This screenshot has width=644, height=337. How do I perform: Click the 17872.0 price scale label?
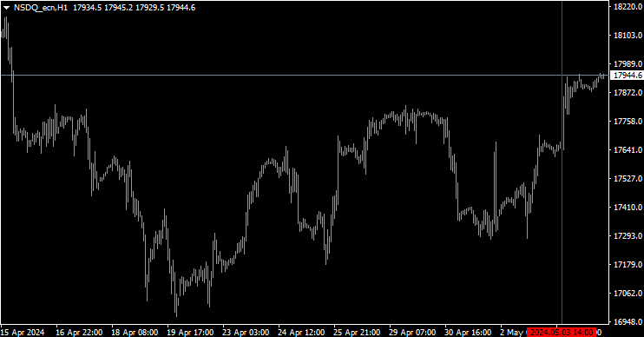[628, 92]
